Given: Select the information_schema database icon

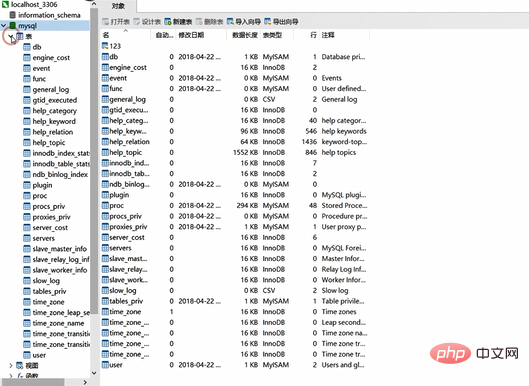Looking at the screenshot, I should tap(12, 15).
